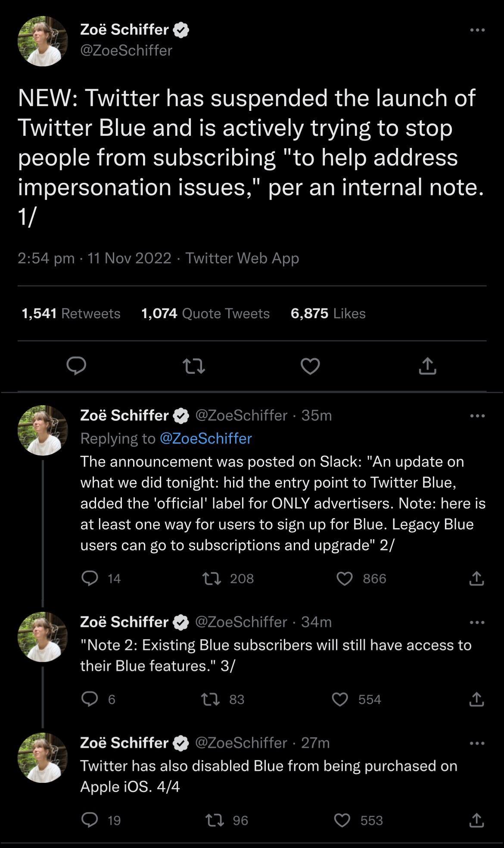Like the main tweet with heart icon
Viewport: 504px width, 848px height.
click(x=310, y=366)
